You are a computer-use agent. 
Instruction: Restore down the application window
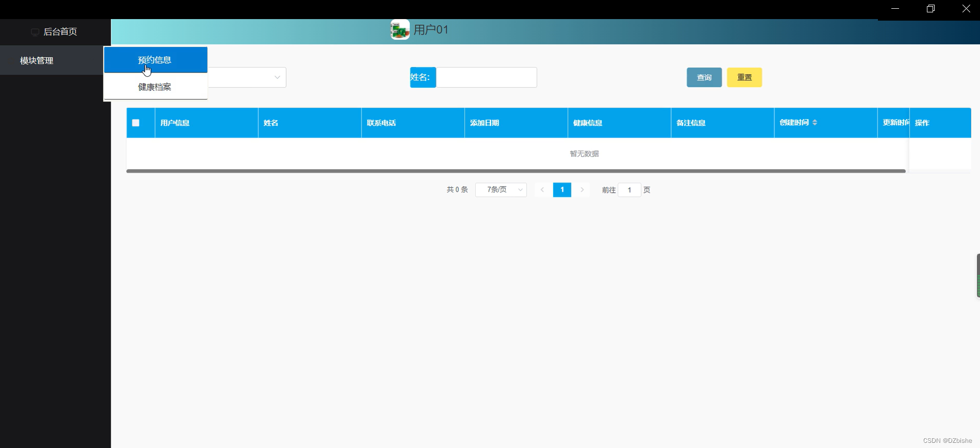pos(931,9)
